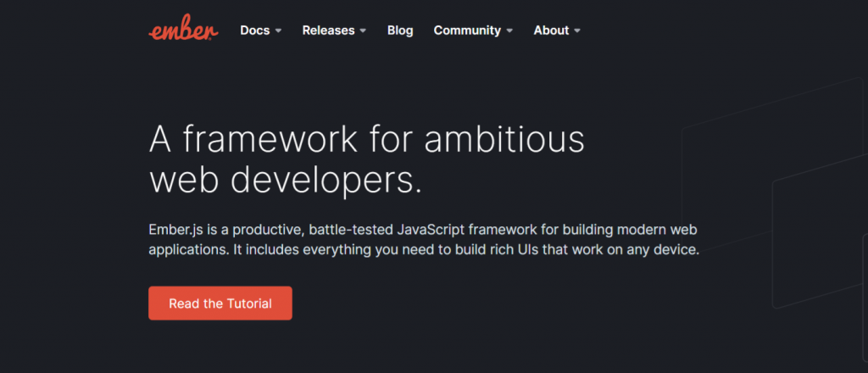Click the word 'Ember.js' in the description
The height and width of the screenshot is (373, 868).
click(170, 230)
